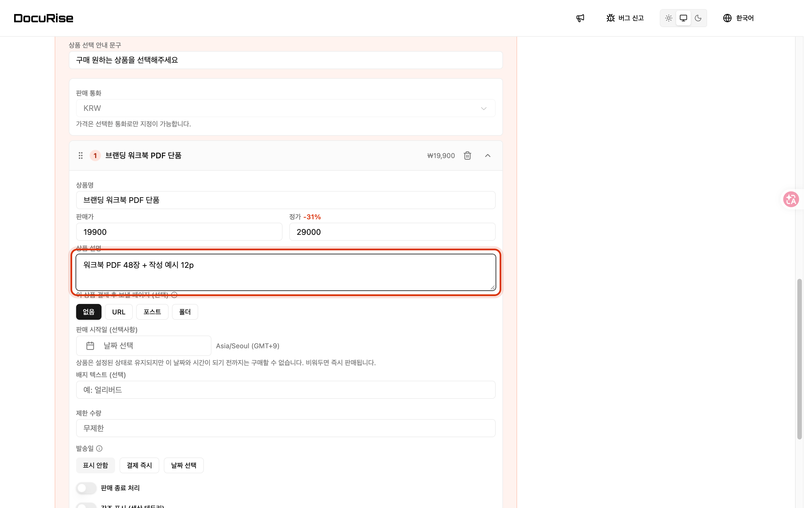Click the 상품 선택 안내 문구 input field
The image size is (812, 508).
[x=286, y=60]
